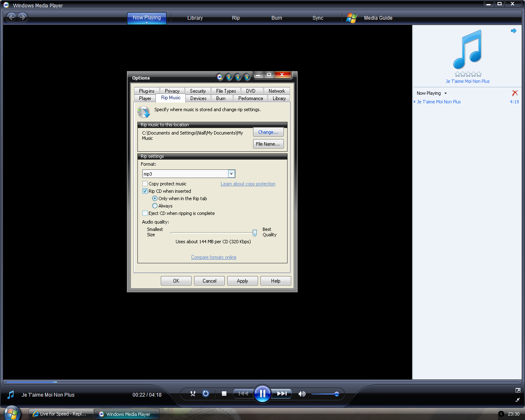Click the middle Windows orb in Options title bar

point(238,77)
